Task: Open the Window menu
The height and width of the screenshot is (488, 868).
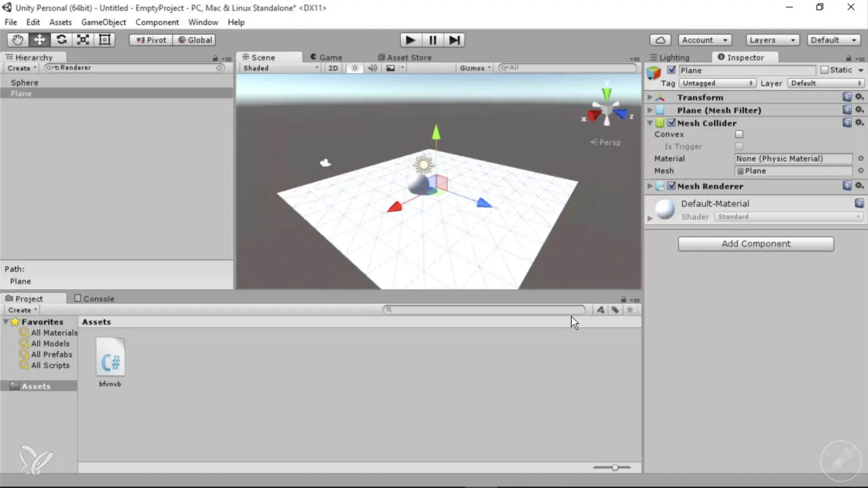Action: click(203, 22)
